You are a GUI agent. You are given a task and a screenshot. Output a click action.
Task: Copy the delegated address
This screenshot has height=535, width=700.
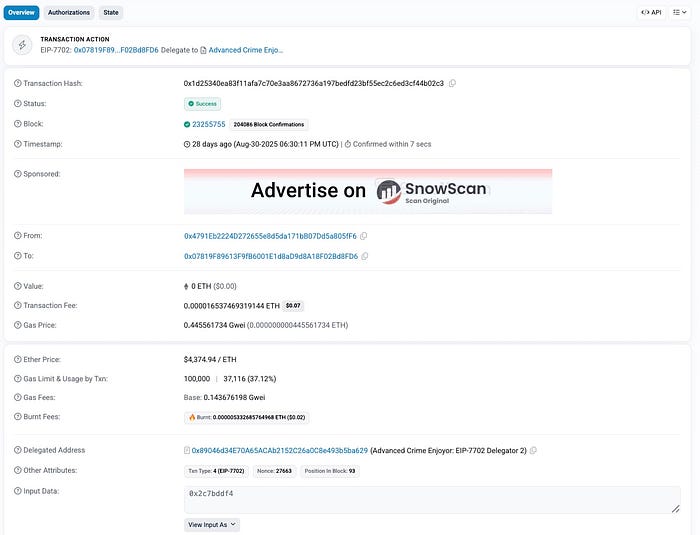click(533, 451)
